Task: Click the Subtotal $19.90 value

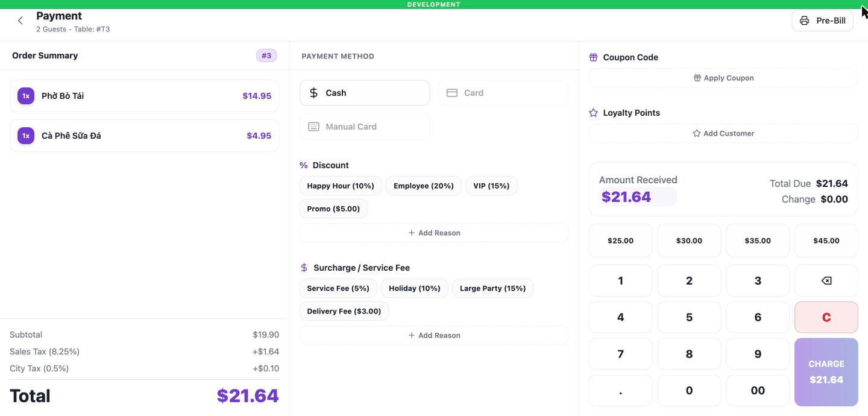Action: pos(266,335)
